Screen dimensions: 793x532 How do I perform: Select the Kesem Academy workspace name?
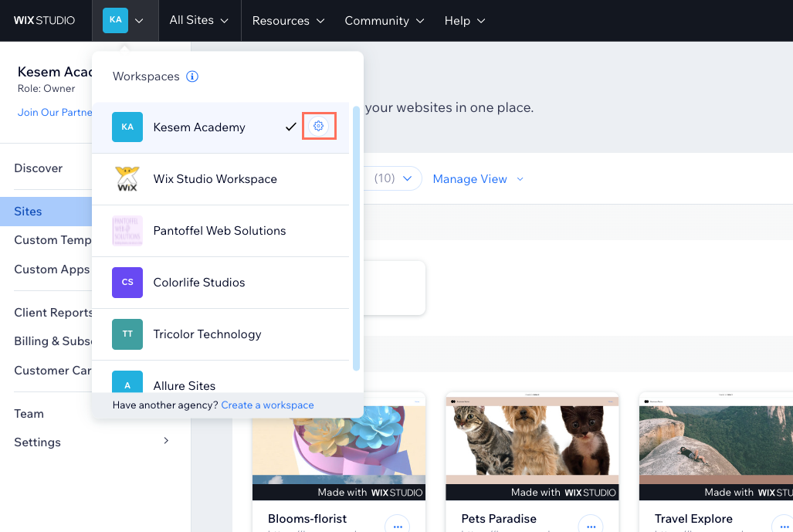(x=199, y=127)
